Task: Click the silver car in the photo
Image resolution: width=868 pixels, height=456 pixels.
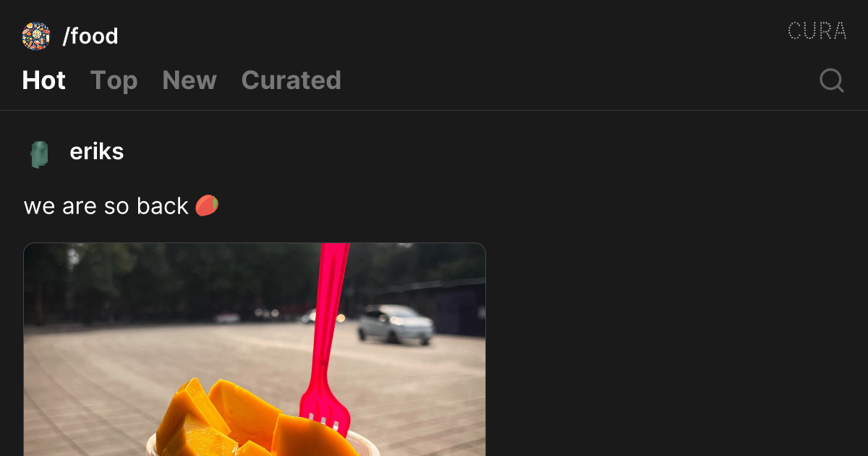Action: point(395,324)
